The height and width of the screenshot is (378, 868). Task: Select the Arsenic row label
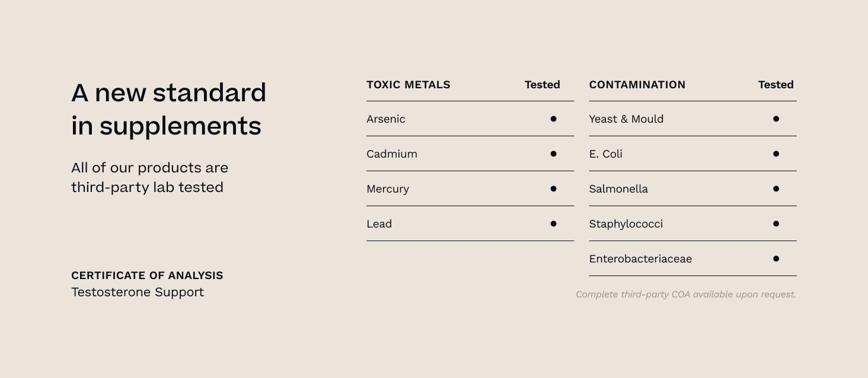coord(386,119)
